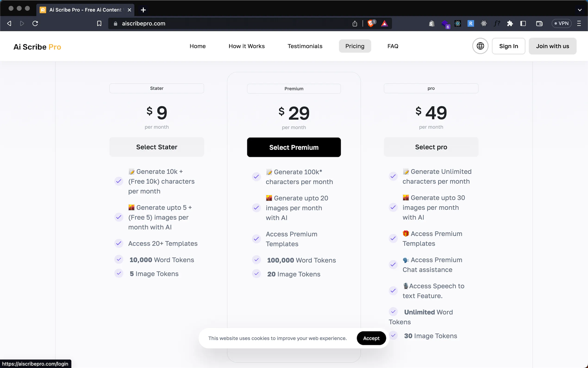588x368 pixels.
Task: Open the Brave wallet icon
Action: click(539, 23)
